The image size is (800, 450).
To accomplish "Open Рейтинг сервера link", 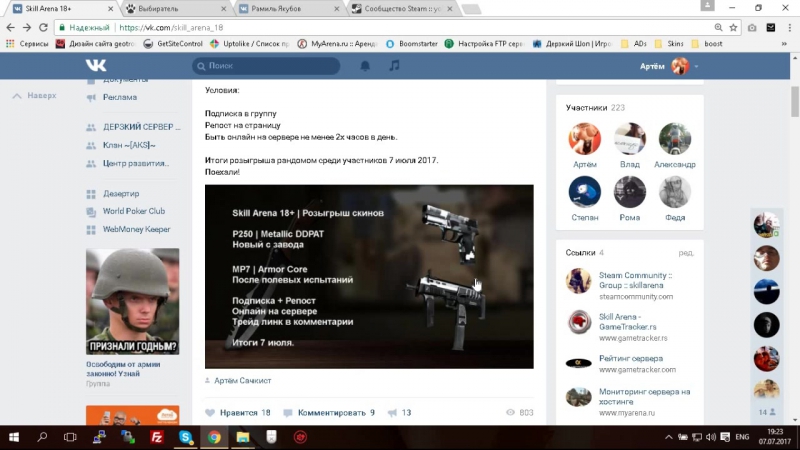I will (631, 359).
